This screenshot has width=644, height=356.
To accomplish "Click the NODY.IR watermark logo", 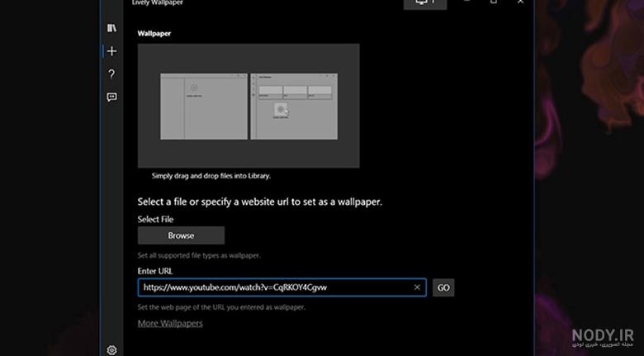I will coord(603,337).
